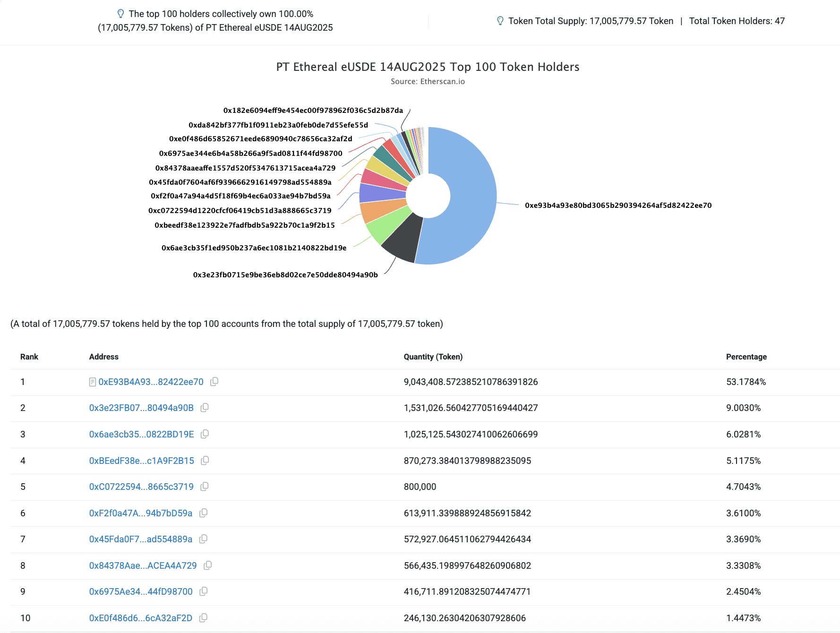Click copy icon beside 0x6ae3cb35...0822BD19E

point(205,434)
